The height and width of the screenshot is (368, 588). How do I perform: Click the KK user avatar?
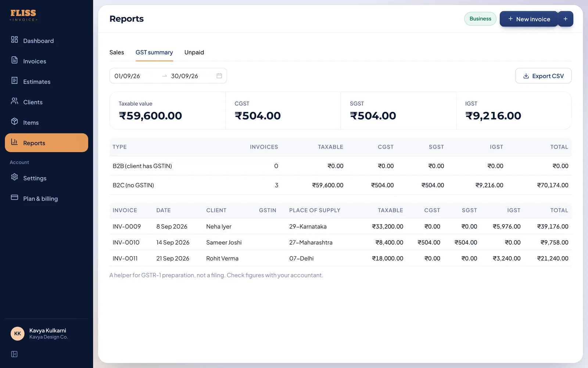pos(17,333)
